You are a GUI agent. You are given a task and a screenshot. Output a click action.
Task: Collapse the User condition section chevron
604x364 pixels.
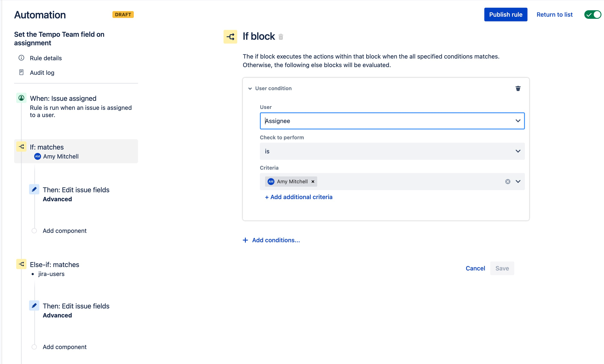click(x=250, y=88)
